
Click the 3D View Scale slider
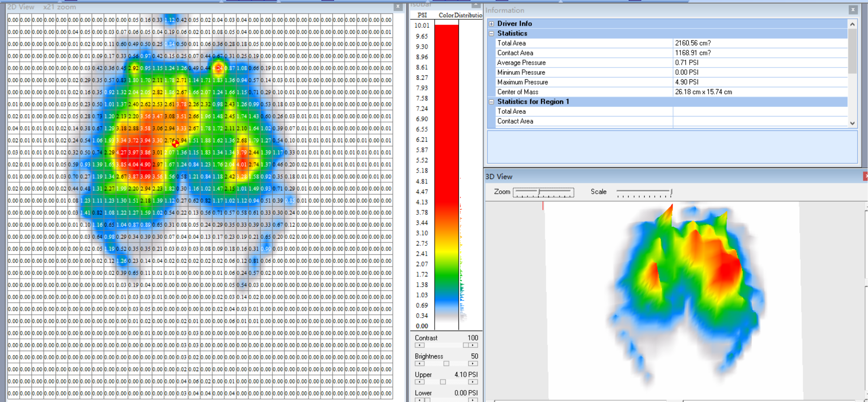644,192
